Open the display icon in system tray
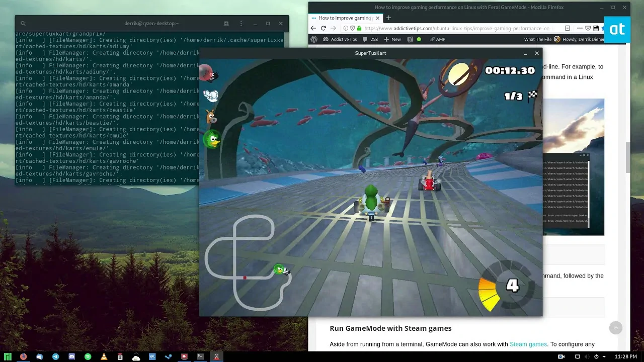 tap(578, 356)
